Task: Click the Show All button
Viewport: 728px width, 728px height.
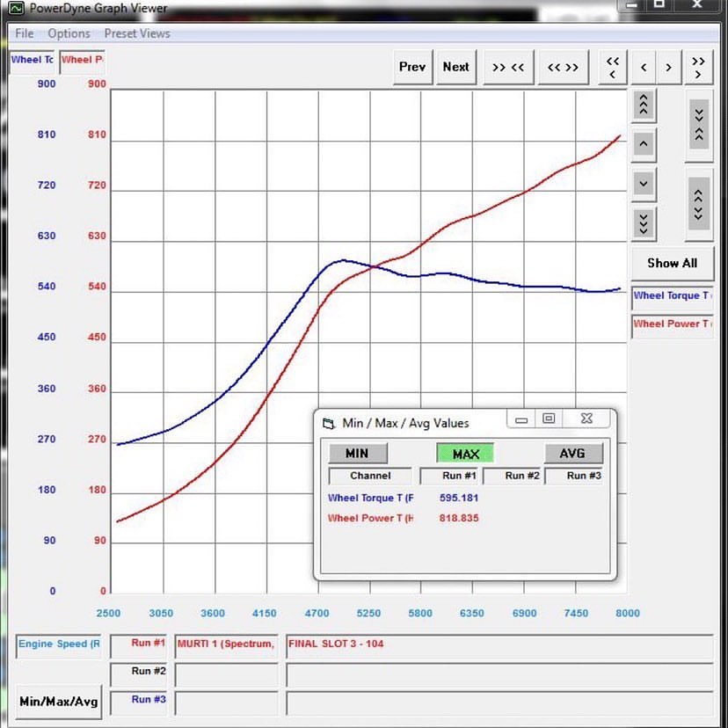Action: 672,263
